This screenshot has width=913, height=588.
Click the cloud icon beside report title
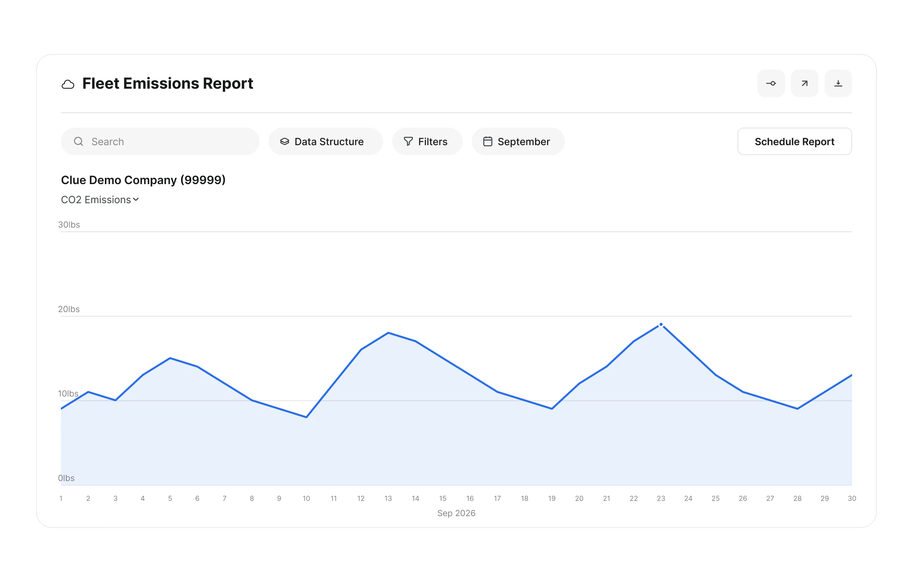pyautogui.click(x=68, y=84)
